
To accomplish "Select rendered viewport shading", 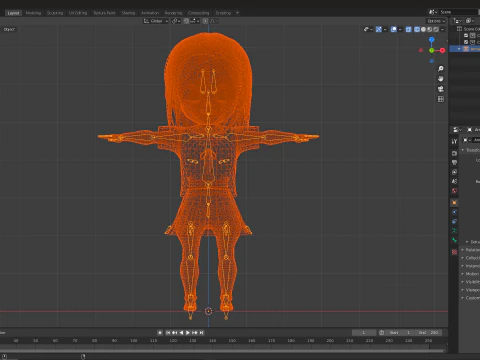I will coord(436,29).
